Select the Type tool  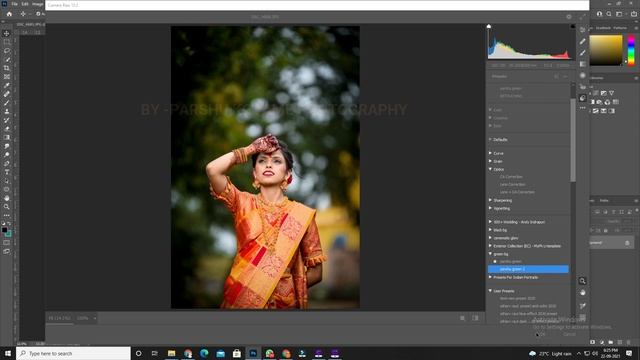pyautogui.click(x=7, y=172)
